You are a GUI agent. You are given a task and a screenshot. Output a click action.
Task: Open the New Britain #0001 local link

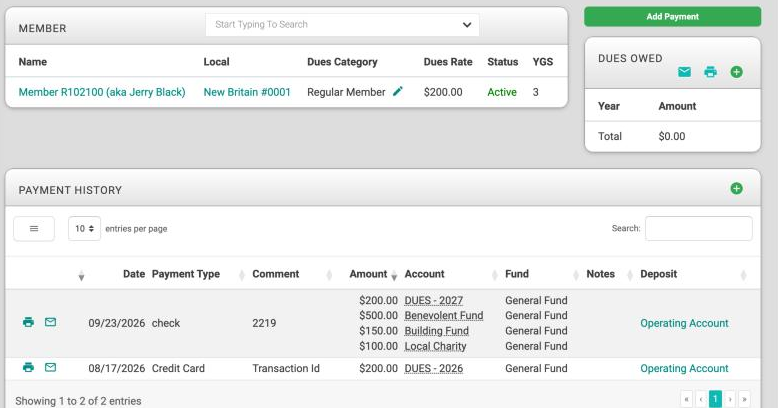(247, 92)
